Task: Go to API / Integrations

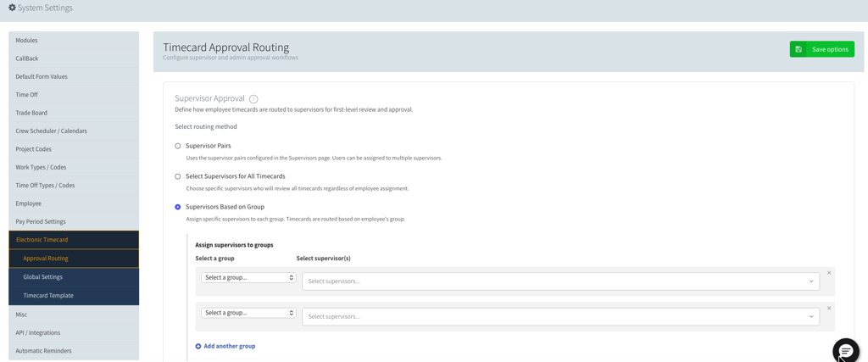Action: click(74, 332)
